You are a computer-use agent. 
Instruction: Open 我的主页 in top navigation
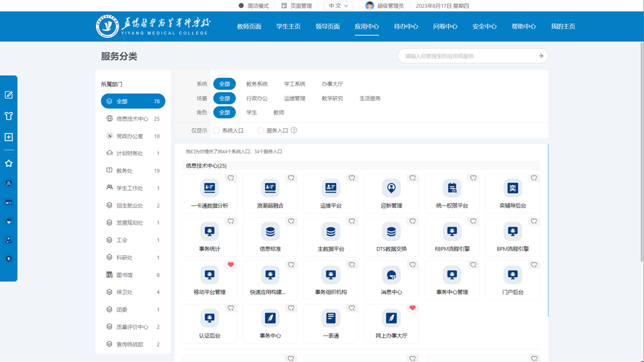(563, 26)
